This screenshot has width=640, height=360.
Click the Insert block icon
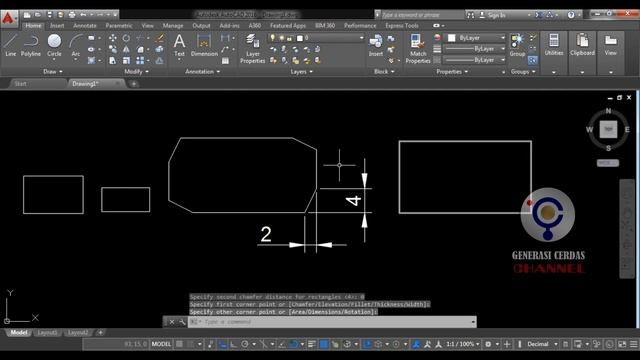point(376,45)
